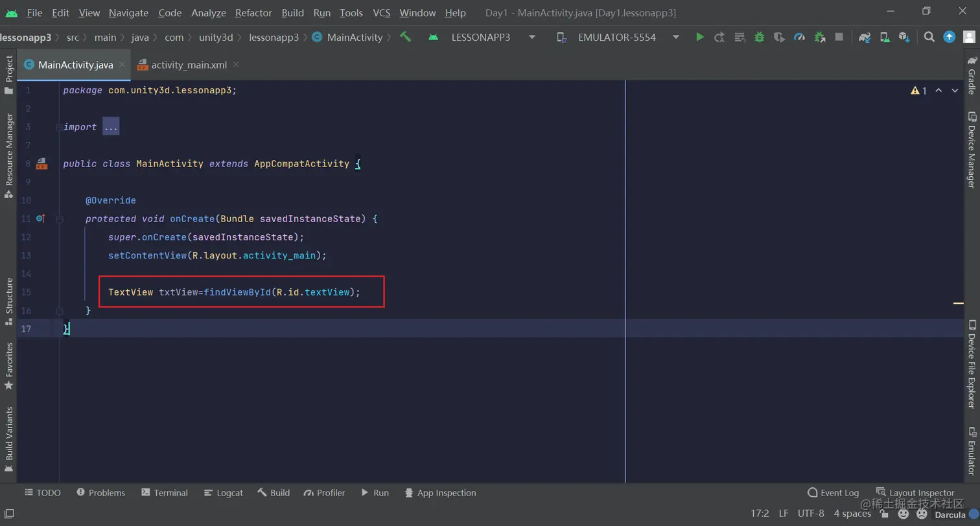Open the Event Log
The image size is (980, 526).
(833, 493)
